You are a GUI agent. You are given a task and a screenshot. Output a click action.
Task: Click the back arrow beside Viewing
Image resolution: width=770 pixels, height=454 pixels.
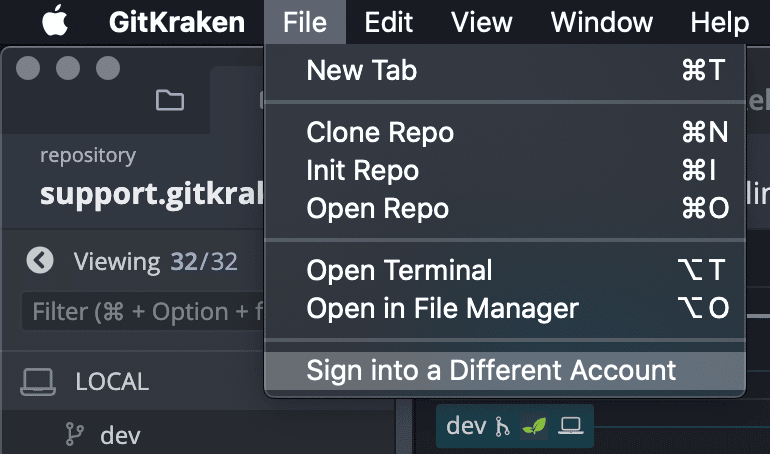[40, 262]
